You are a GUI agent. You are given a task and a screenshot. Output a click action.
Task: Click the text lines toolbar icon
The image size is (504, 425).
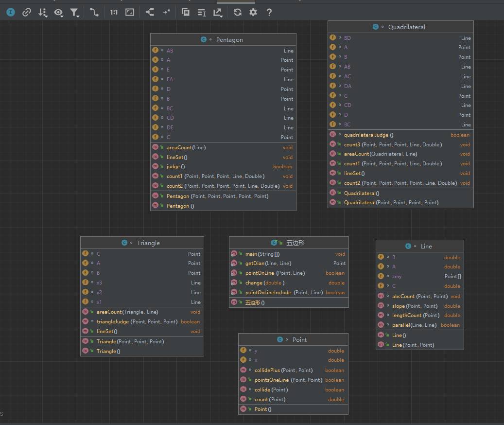coord(202,12)
